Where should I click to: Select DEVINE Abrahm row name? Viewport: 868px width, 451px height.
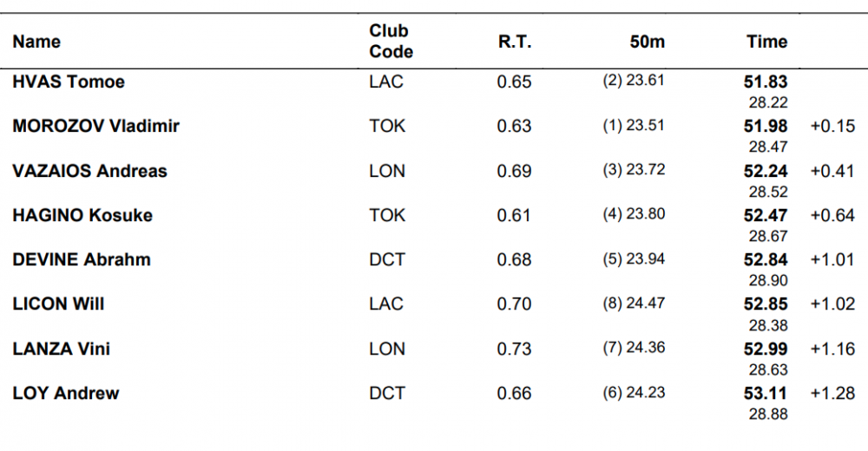[x=82, y=259]
